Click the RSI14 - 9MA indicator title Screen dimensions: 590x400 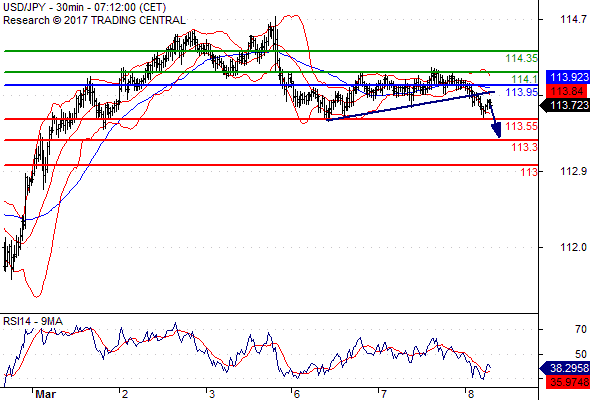33,321
